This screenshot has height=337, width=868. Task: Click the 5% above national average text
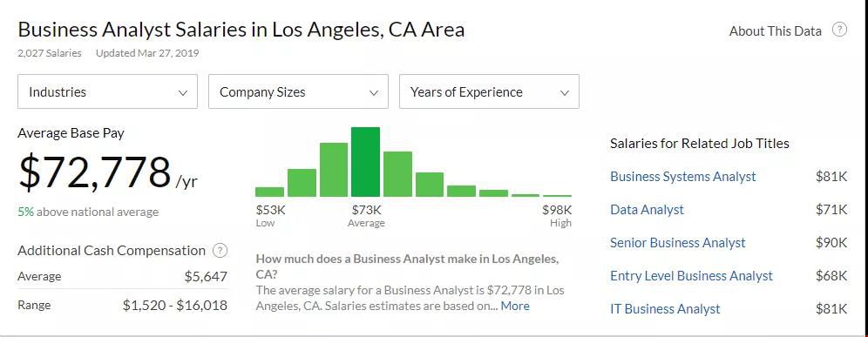pos(88,212)
